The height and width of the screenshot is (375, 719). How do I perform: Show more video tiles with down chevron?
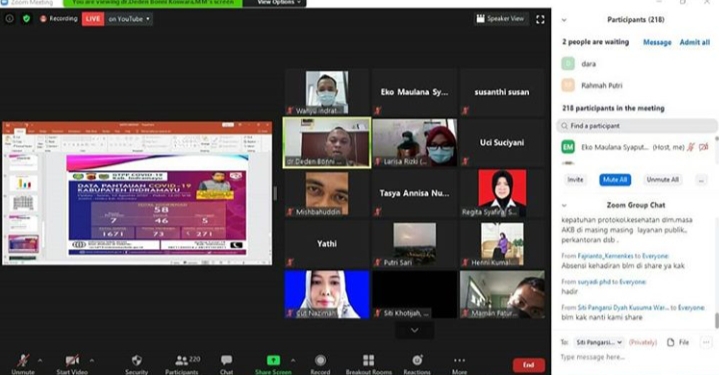[414, 331]
